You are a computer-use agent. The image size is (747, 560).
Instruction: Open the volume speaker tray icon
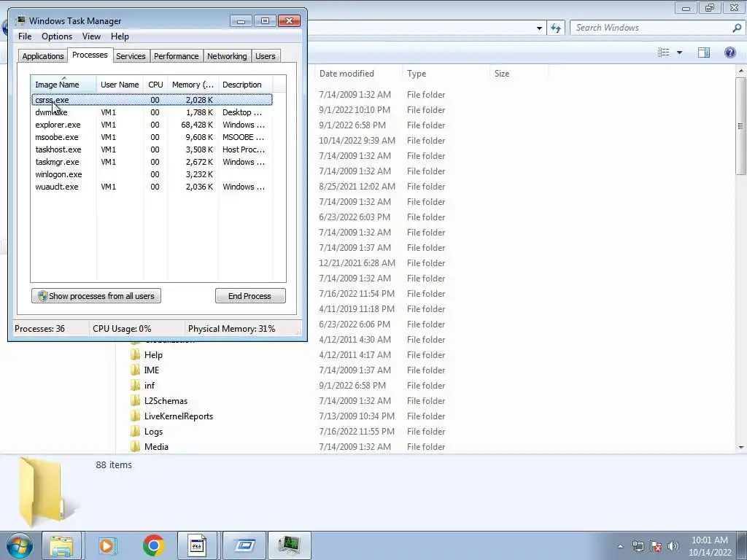coord(673,546)
